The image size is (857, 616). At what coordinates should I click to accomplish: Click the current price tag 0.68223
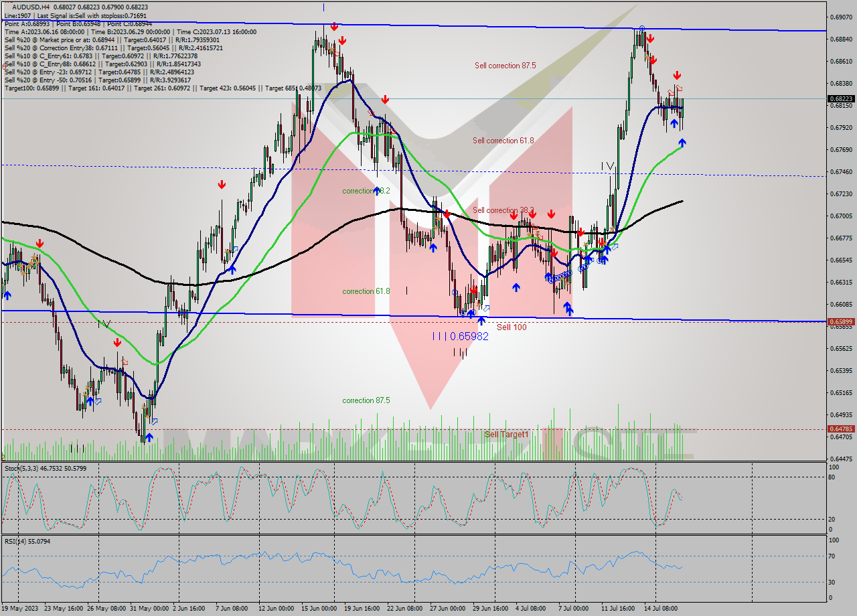tap(841, 98)
